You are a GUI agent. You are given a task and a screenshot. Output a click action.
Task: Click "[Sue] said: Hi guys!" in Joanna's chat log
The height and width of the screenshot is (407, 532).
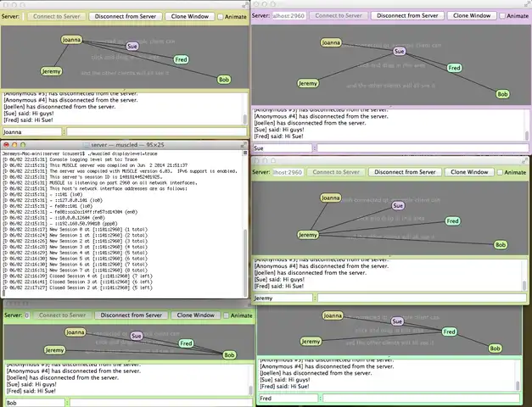(x=29, y=114)
